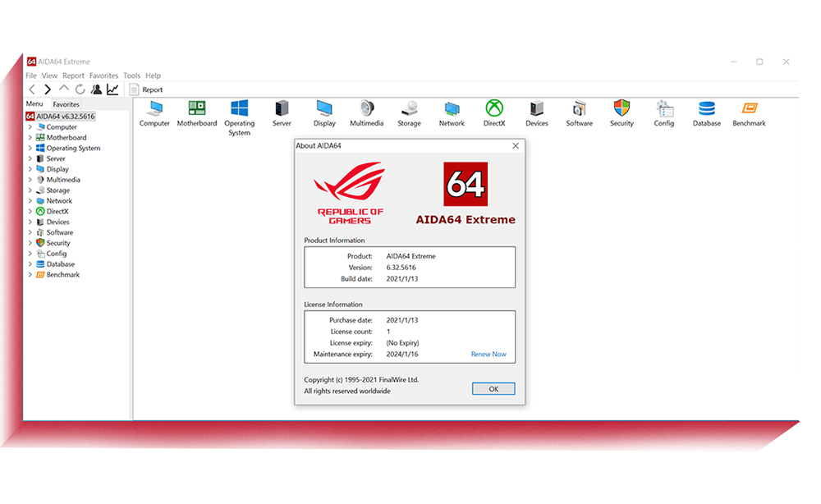Open the Benchmark icon in main panel

tap(749, 109)
